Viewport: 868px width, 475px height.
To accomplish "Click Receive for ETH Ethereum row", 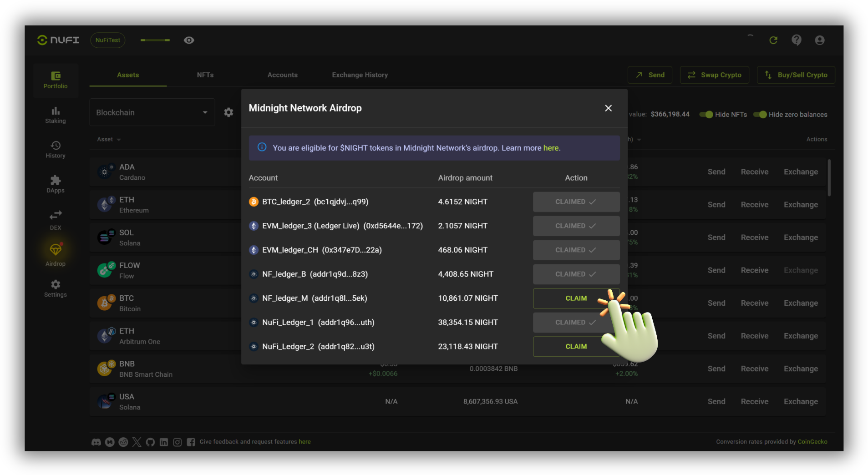I will tap(755, 205).
